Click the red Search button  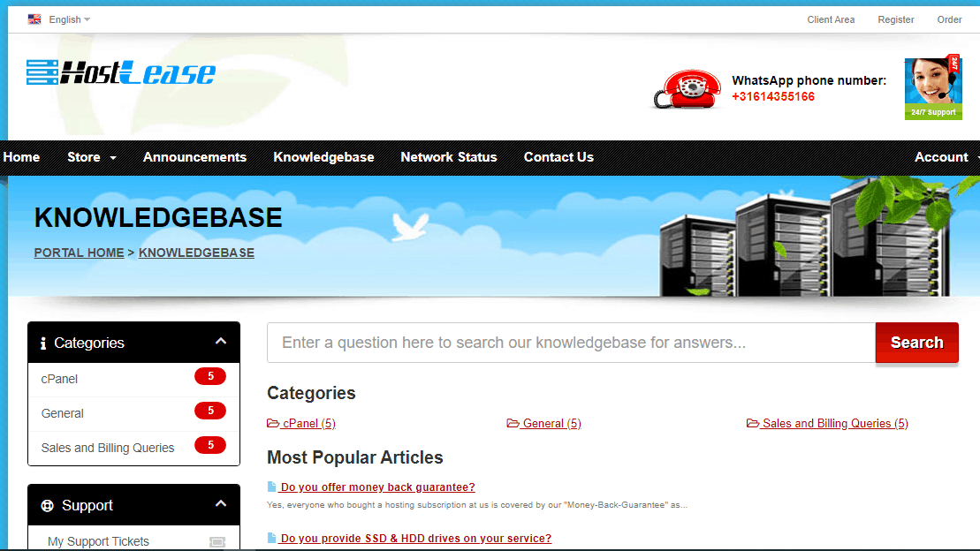pos(917,343)
